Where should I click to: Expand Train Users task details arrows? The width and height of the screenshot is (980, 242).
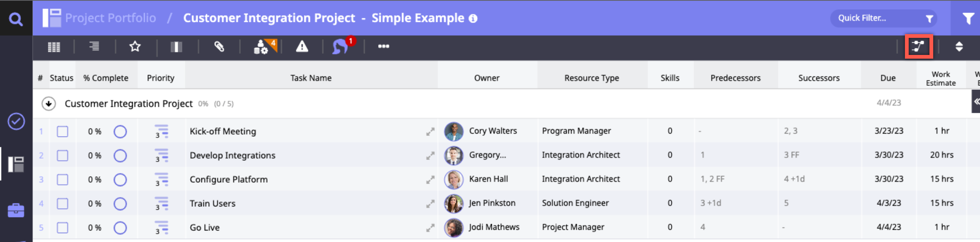tap(430, 204)
